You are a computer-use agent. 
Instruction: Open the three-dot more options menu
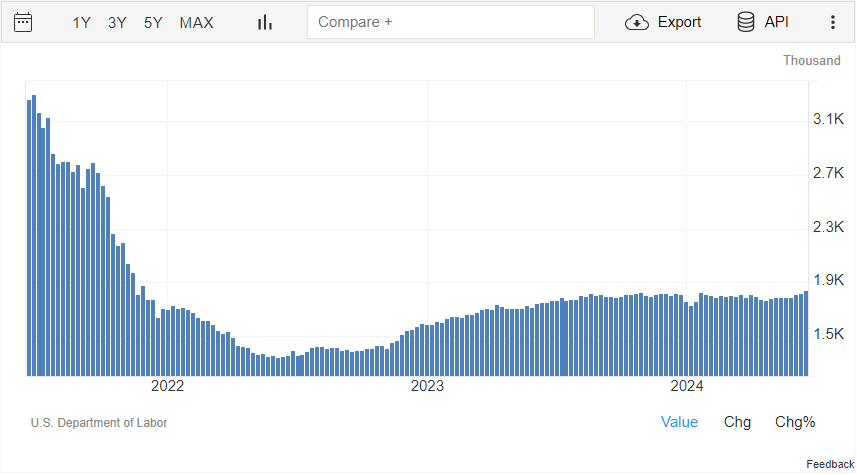click(832, 22)
